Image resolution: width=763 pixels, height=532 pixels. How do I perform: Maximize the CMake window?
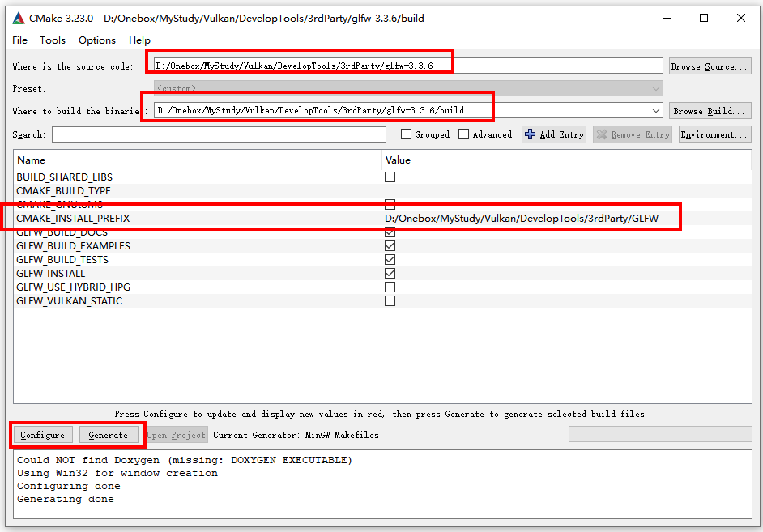[x=704, y=18]
